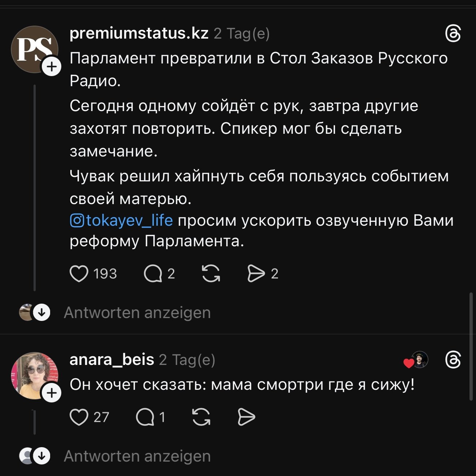Like the premiumstatus.kz post
Viewport: 476px width, 476px height.
pyautogui.click(x=79, y=274)
